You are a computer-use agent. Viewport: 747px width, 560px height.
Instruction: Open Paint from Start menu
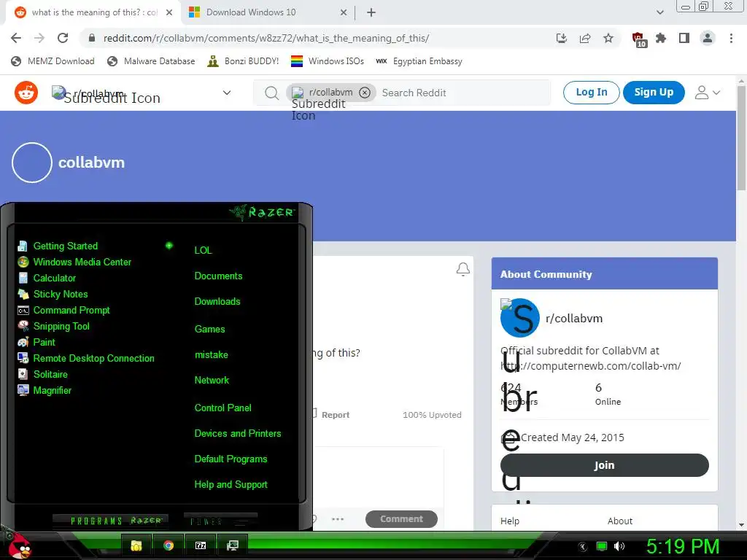[44, 343]
